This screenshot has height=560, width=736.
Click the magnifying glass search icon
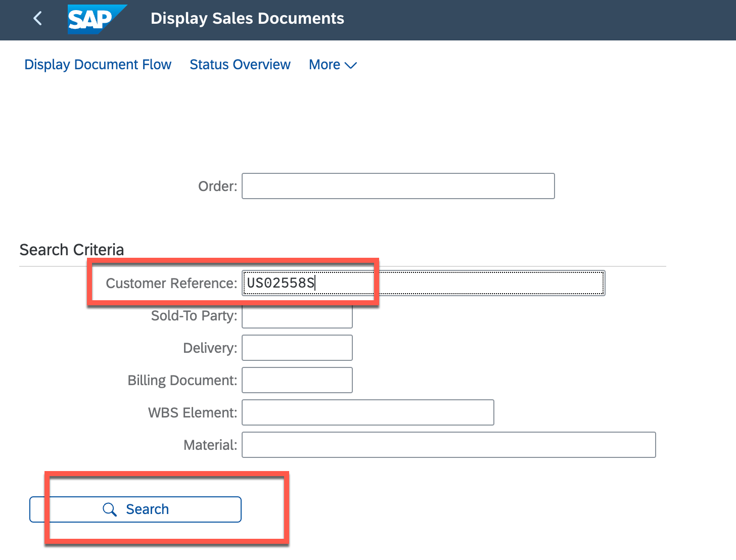click(110, 509)
